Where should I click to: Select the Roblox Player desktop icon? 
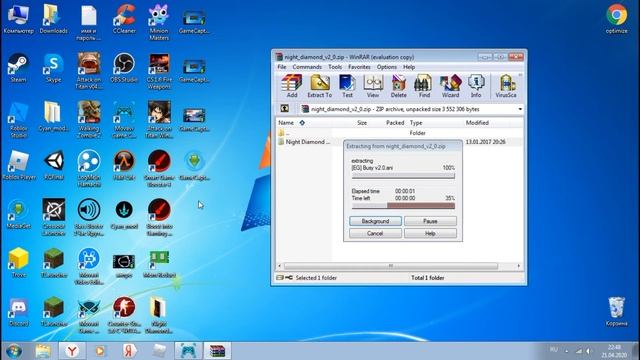coord(18,165)
